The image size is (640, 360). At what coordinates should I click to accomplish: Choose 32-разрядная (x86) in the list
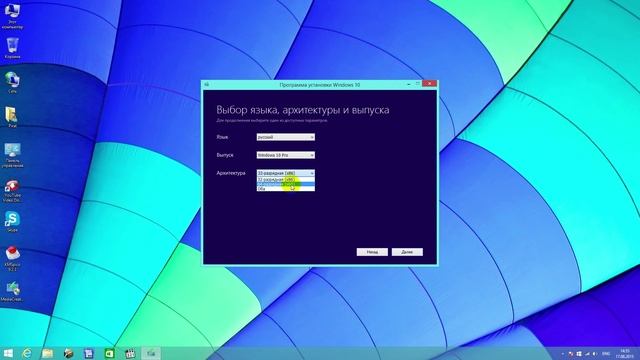click(x=285, y=179)
